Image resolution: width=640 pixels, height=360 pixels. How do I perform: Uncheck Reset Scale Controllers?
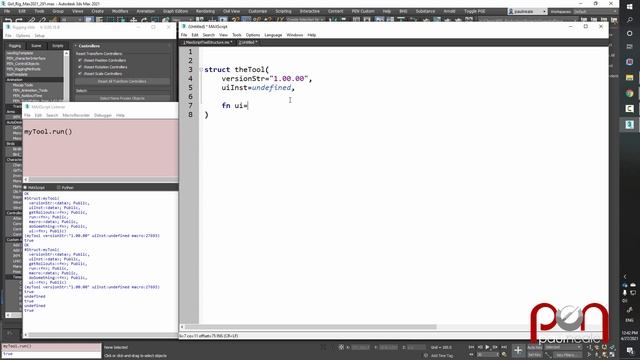click(x=80, y=73)
